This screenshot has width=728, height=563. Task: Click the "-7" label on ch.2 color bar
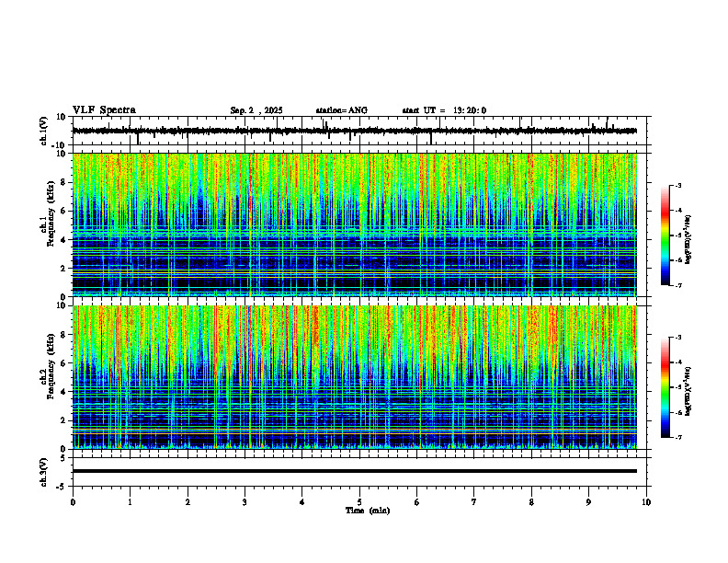[x=678, y=437]
